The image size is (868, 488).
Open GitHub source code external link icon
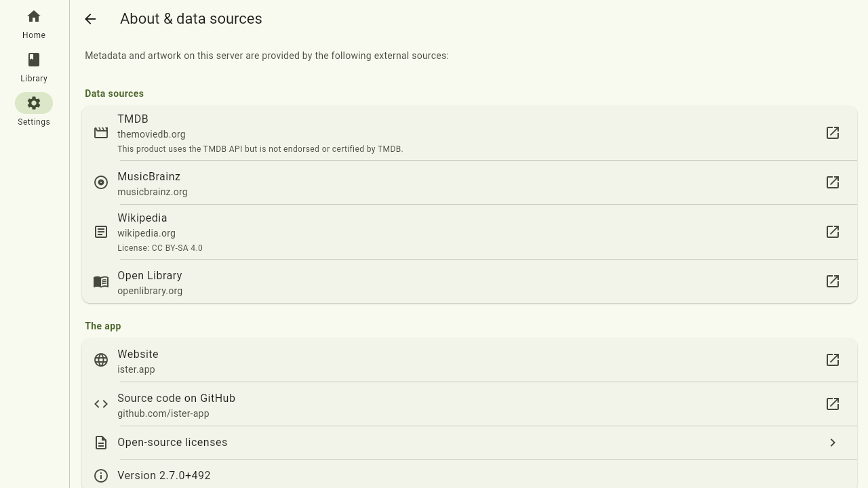(833, 404)
